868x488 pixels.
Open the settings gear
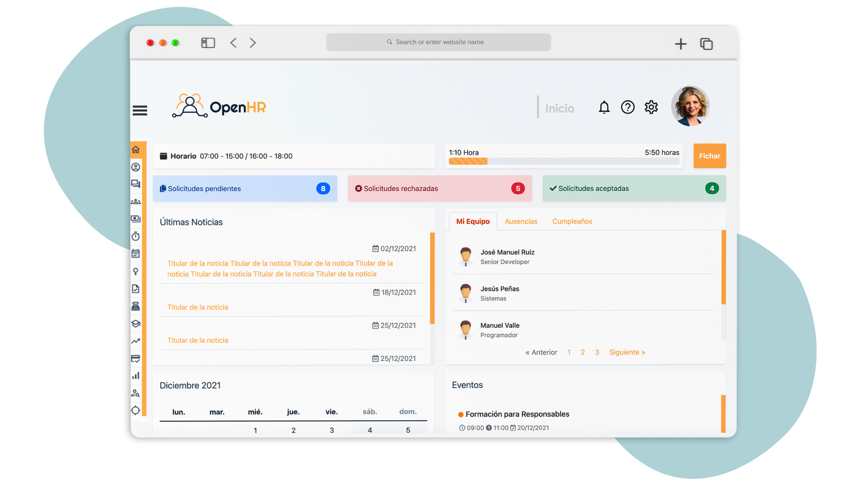(x=651, y=108)
